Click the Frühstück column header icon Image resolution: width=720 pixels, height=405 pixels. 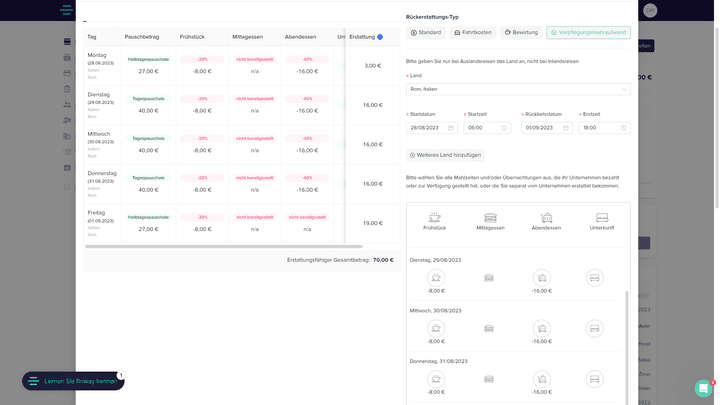tap(435, 217)
